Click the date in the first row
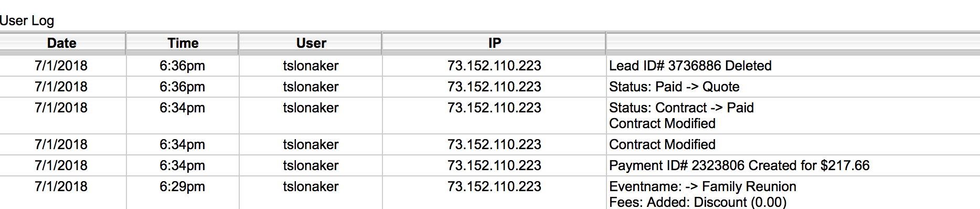The height and width of the screenshot is (209, 980). pos(61,66)
